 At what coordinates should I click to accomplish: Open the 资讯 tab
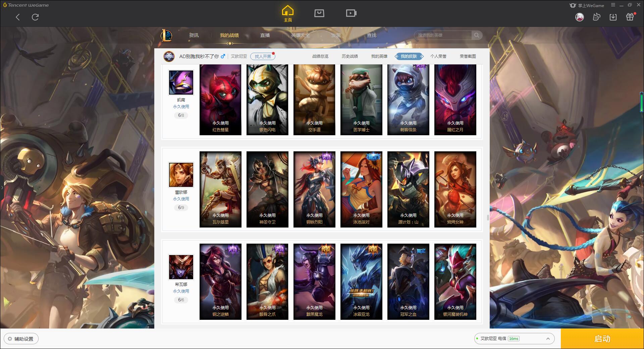pyautogui.click(x=194, y=35)
